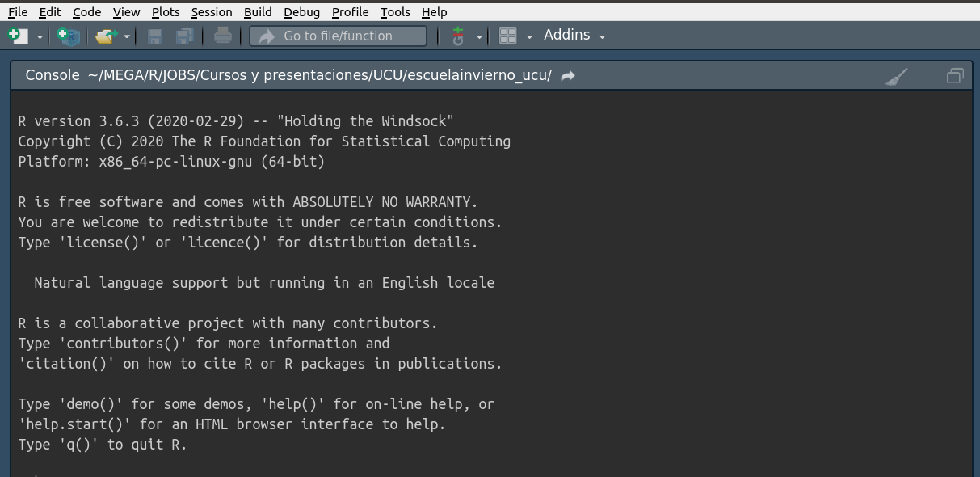View the current working directory arrow icon
Viewport: 980px width, 477px height.
(568, 75)
